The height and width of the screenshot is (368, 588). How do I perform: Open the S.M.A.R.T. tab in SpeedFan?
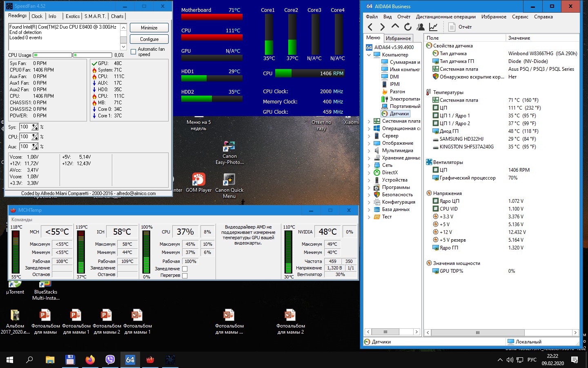point(95,16)
